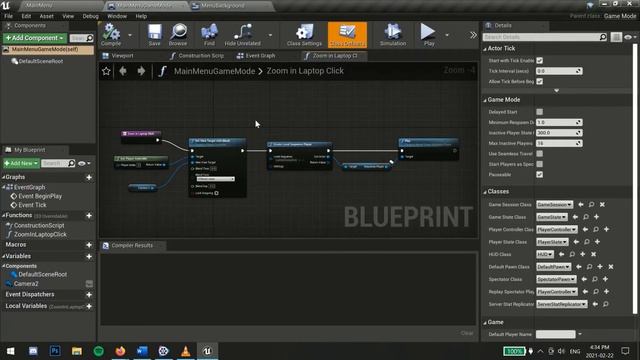The height and width of the screenshot is (360, 640).
Task: Click Add Component button
Action: point(35,38)
